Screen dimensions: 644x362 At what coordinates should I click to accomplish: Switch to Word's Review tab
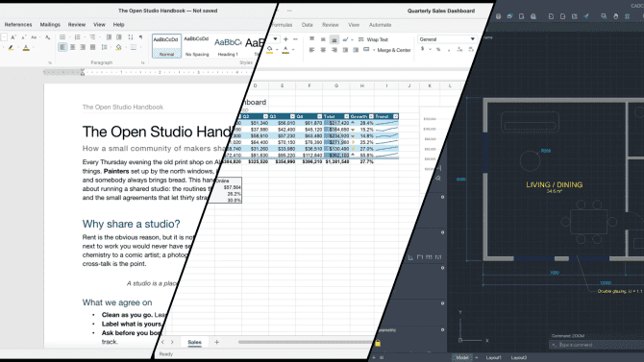77,25
